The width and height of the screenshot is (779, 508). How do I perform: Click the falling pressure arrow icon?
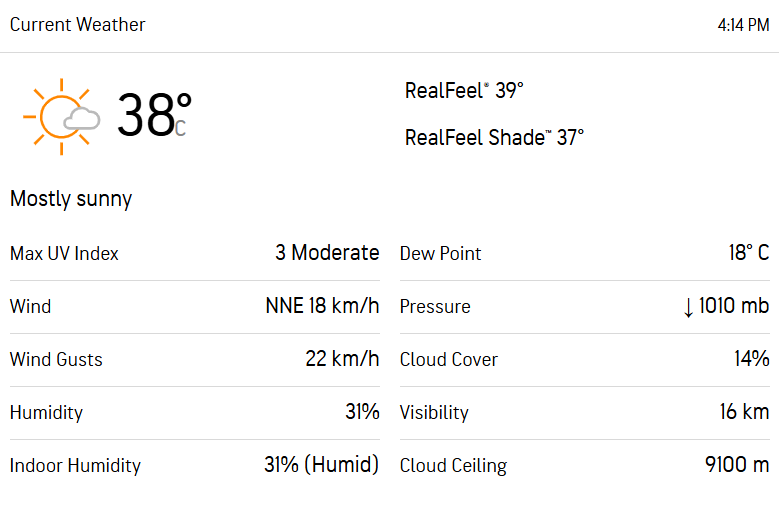coord(688,307)
